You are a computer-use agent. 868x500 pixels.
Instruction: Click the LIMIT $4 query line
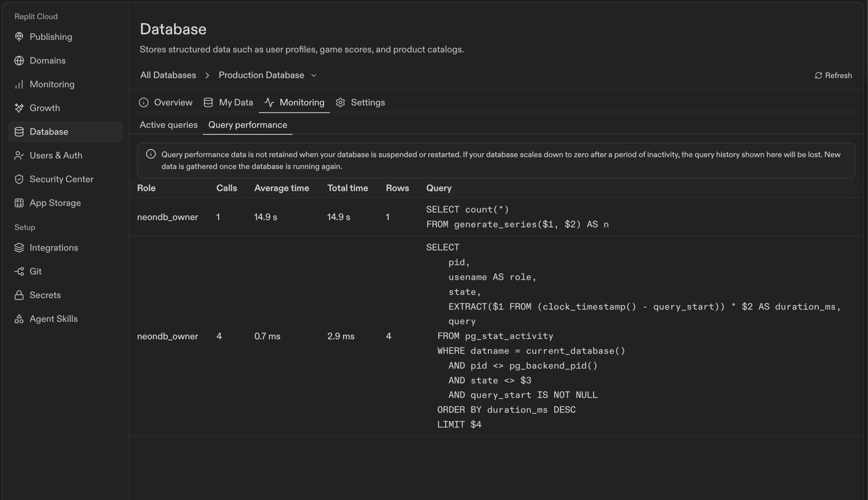[460, 425]
